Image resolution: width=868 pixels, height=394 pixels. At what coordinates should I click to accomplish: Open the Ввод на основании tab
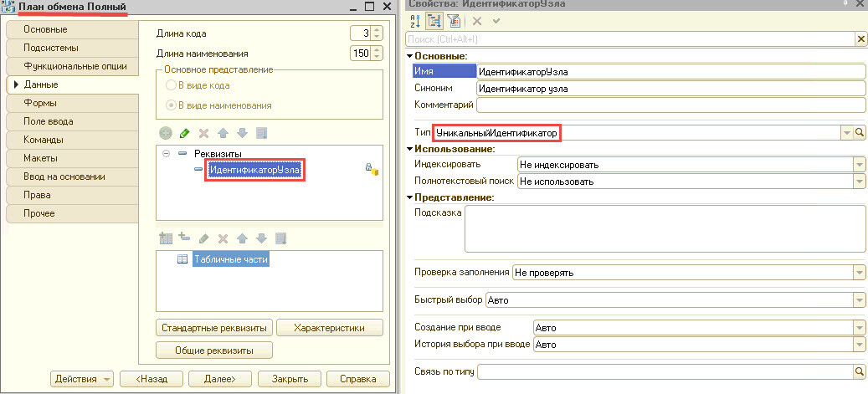72,177
